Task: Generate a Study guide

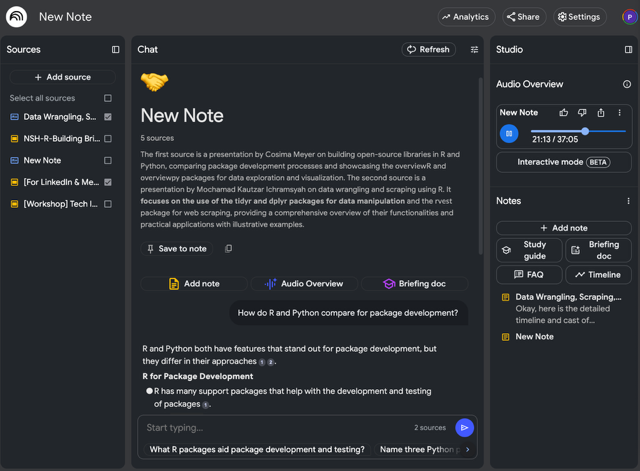Action: [x=529, y=250]
